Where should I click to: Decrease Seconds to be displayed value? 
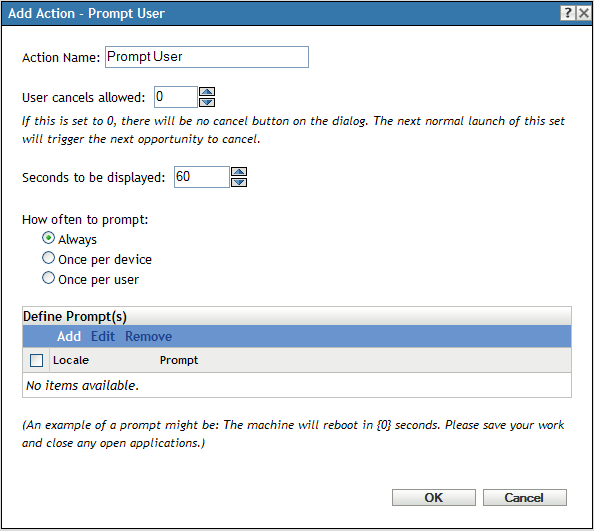[x=239, y=182]
